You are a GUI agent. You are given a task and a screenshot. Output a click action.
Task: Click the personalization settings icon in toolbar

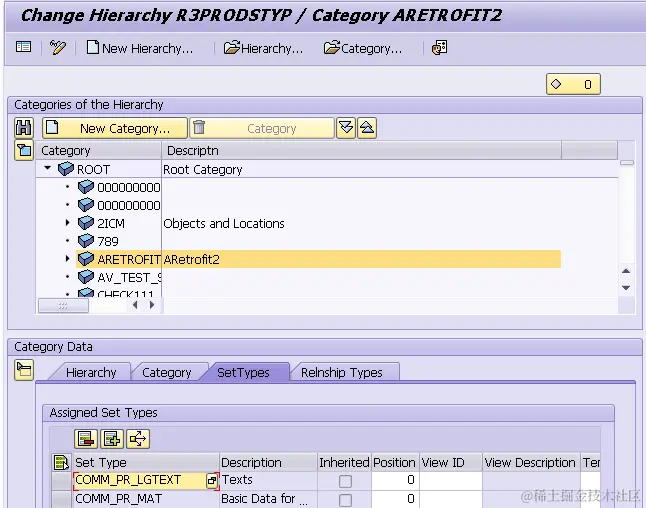coord(440,48)
